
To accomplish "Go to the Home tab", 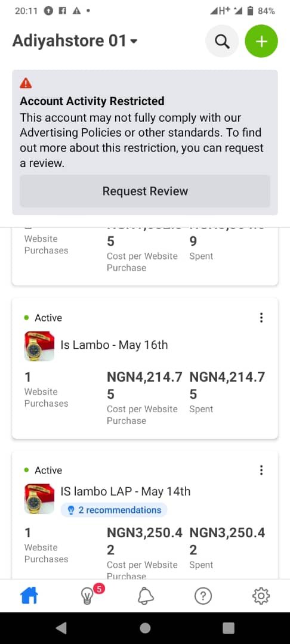I will (x=29, y=595).
